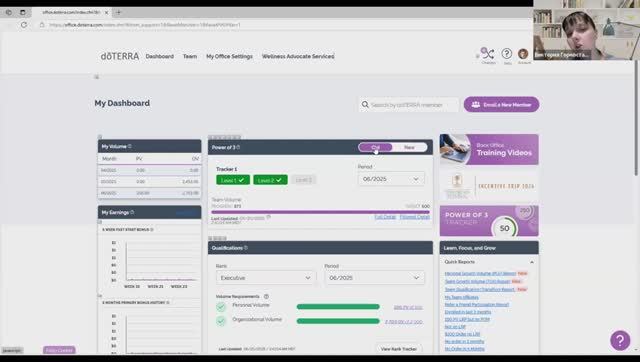Select the greyed Level 3 tracker badge
Viewport: 640px width, 362px height.
pyautogui.click(x=303, y=180)
